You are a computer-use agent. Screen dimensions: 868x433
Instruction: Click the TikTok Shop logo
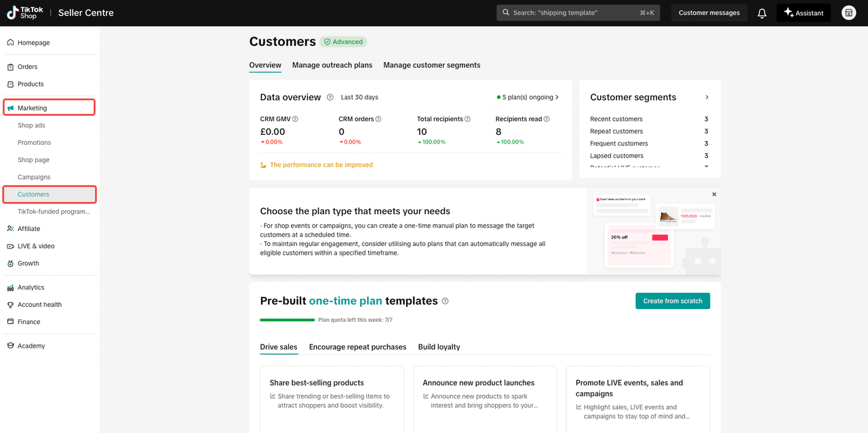pos(25,13)
